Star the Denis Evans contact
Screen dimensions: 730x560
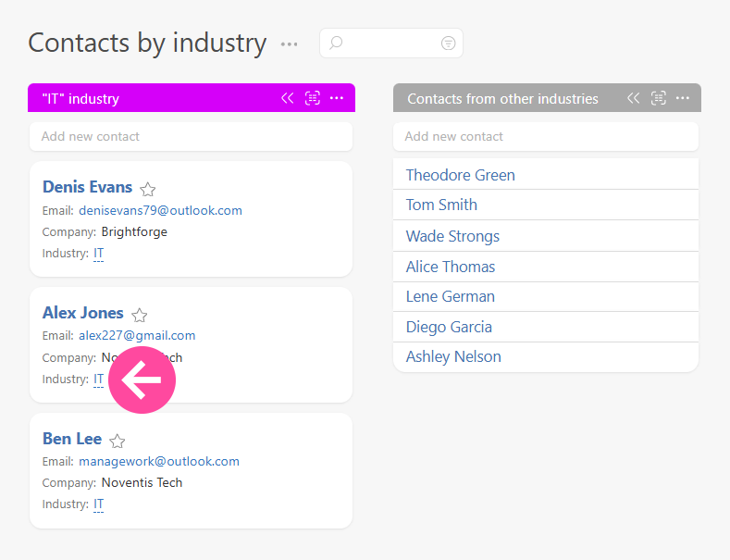148,189
